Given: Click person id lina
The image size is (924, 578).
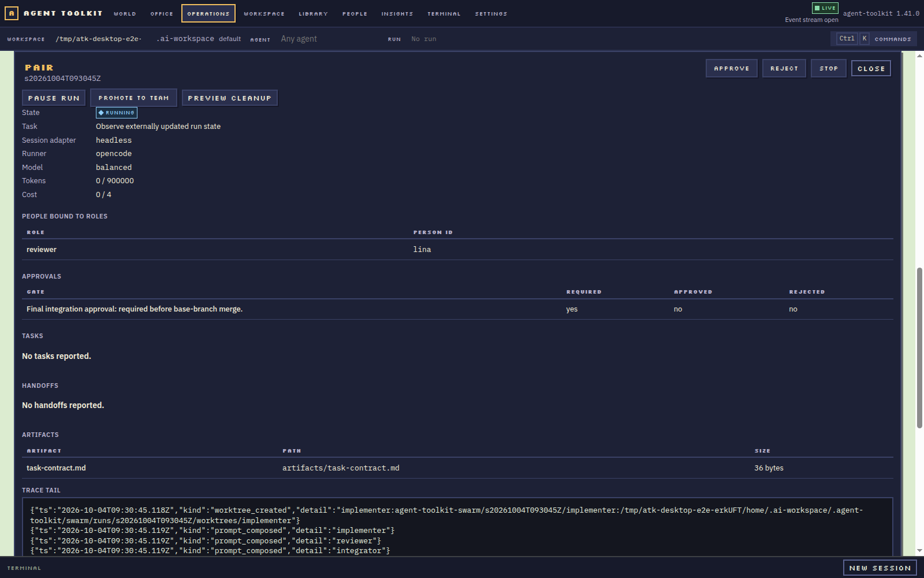Looking at the screenshot, I should click(x=422, y=250).
